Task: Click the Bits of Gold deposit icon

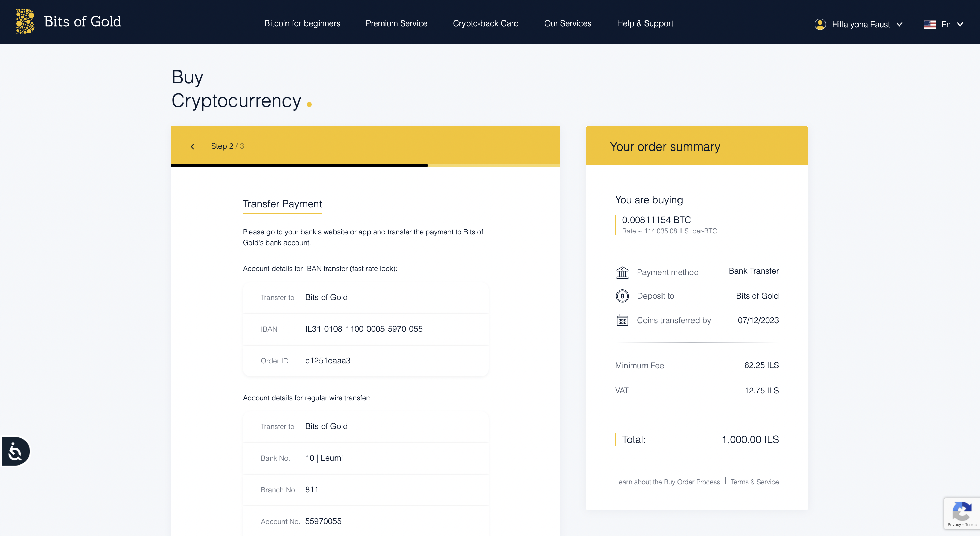Action: (x=622, y=295)
